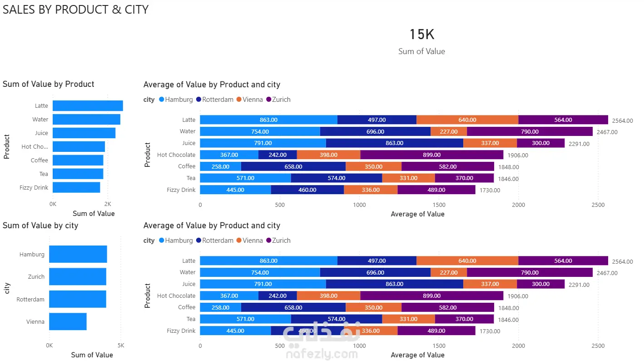Viewport: 644px width, 361px height.
Task: Click Vienna legend dot in the lower stacked chart
Action: [239, 241]
